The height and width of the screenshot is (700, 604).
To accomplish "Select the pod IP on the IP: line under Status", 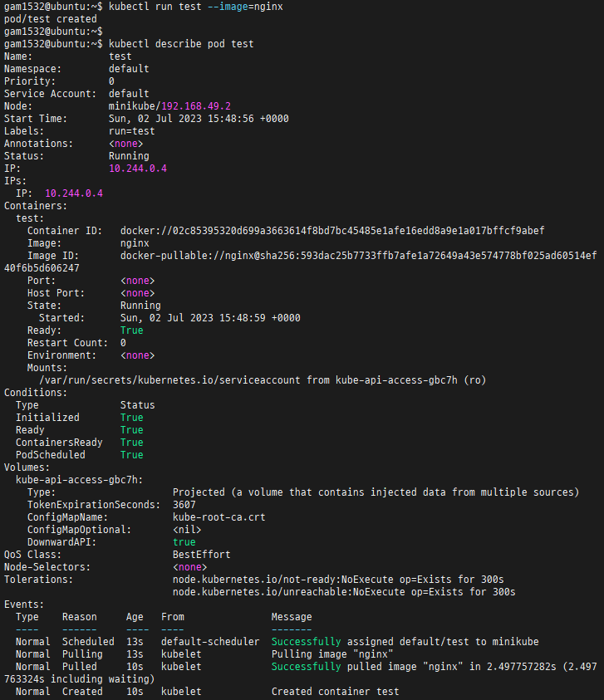I will (138, 169).
